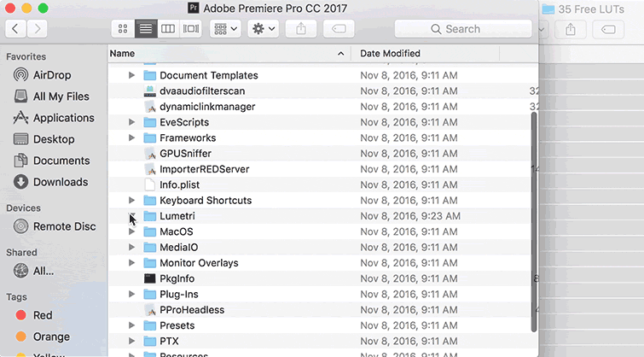This screenshot has height=357, width=644.
Task: Open the Arrange grouping dropdown
Action: 226,29
